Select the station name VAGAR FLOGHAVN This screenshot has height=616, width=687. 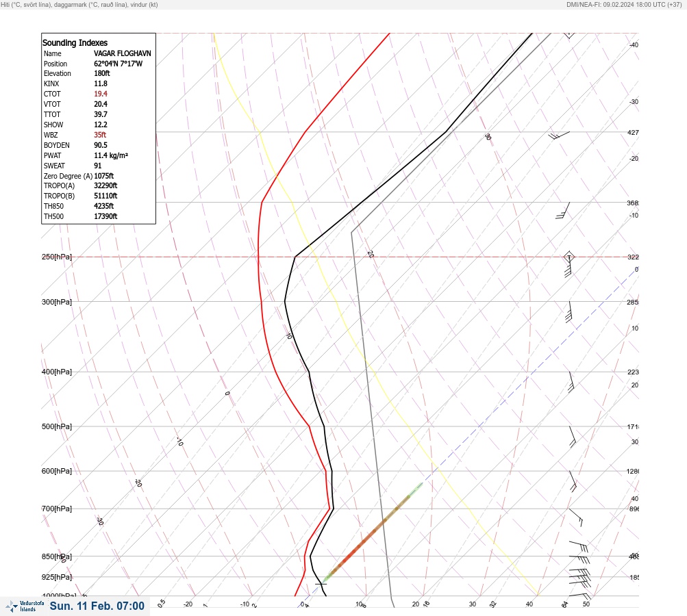pos(122,53)
